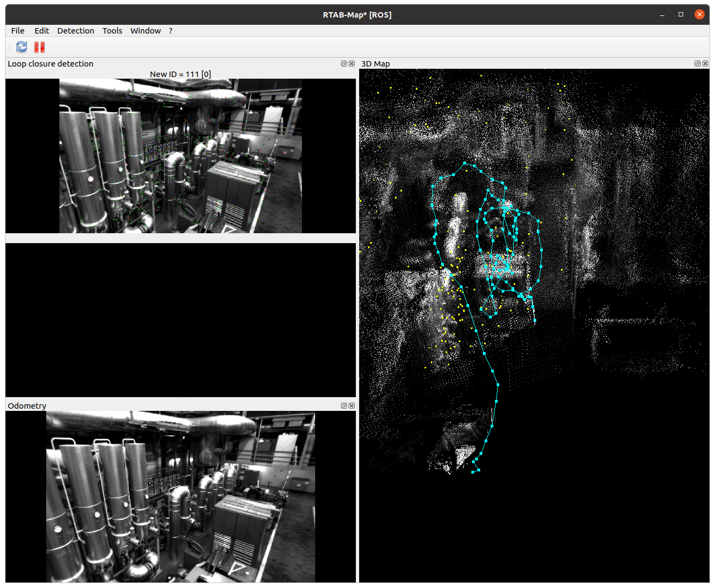The height and width of the screenshot is (588, 715).
Task: Maximize the RTAB-Map window
Action: pyautogui.click(x=681, y=15)
